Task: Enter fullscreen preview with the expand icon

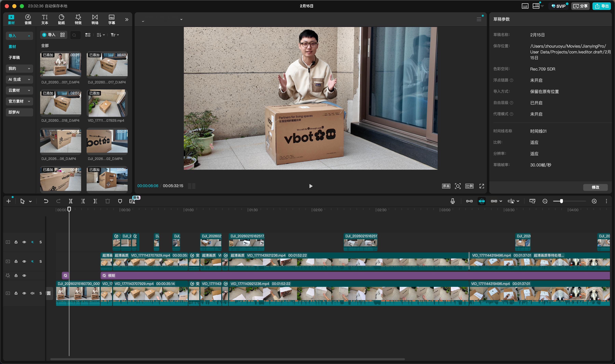Action: (482, 186)
